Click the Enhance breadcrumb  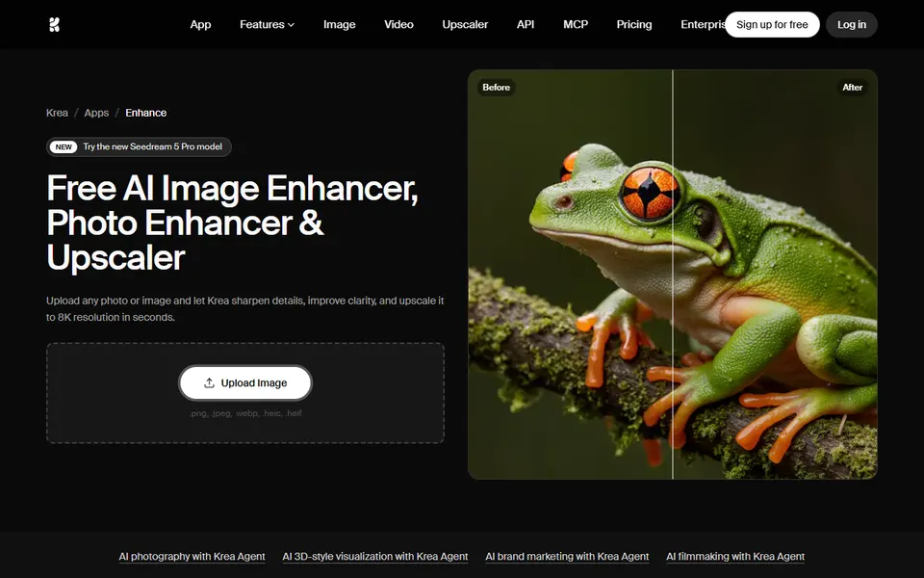(x=146, y=113)
